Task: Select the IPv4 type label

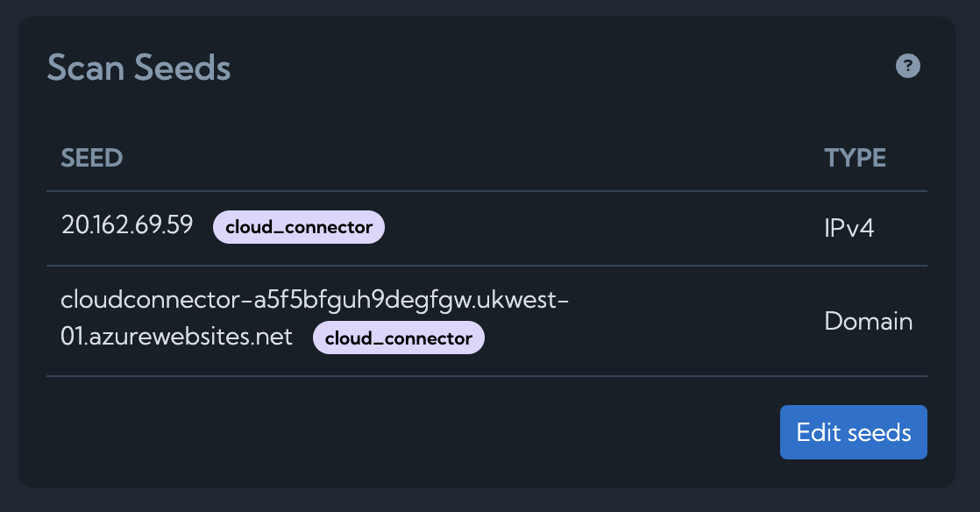Action: pyautogui.click(x=847, y=228)
